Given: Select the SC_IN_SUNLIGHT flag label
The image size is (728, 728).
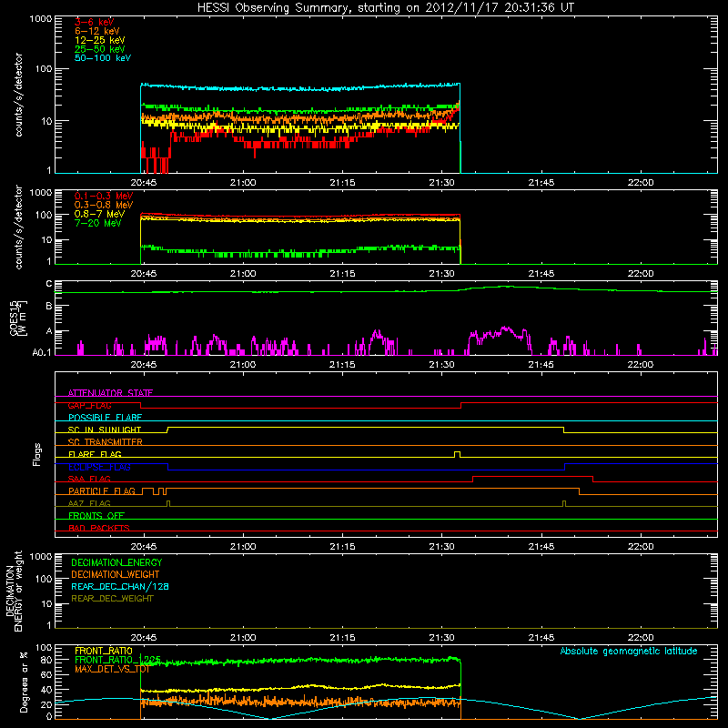Looking at the screenshot, I should tap(105, 430).
